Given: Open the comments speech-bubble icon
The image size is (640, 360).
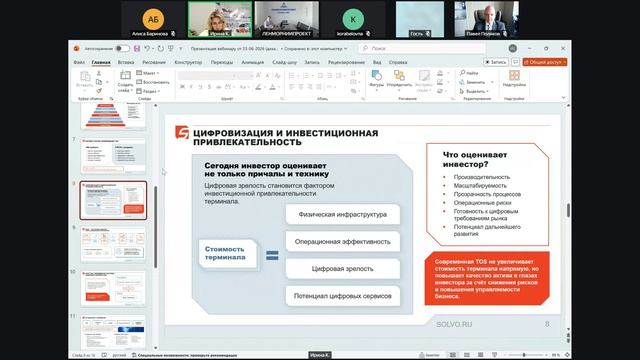Looking at the screenshot, I should [516, 62].
